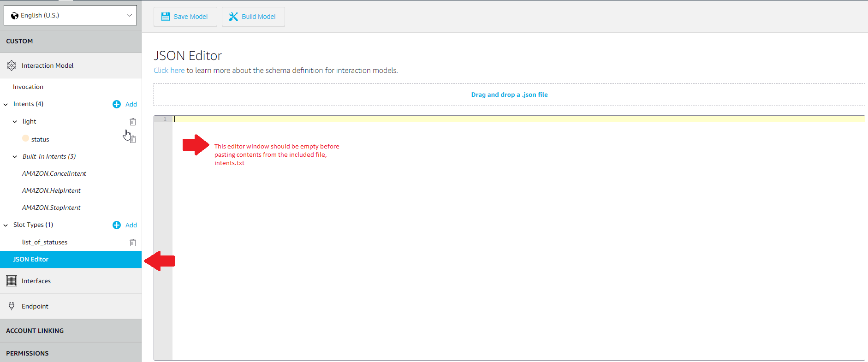Screen dimensions: 868x362
Task: Collapse the Intents (4) section
Action: click(x=6, y=105)
